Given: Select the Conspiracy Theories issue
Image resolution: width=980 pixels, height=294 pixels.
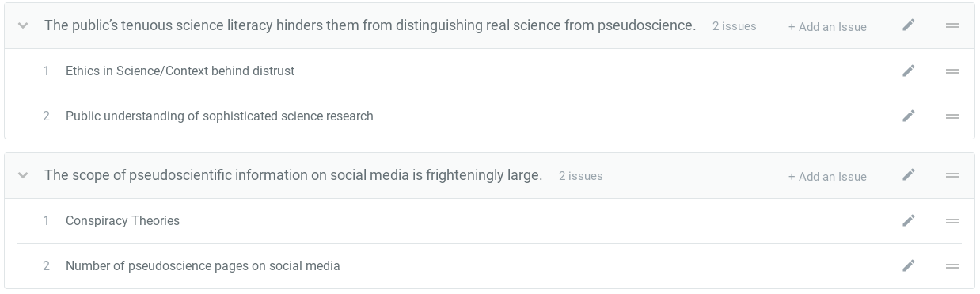Looking at the screenshot, I should click(123, 220).
